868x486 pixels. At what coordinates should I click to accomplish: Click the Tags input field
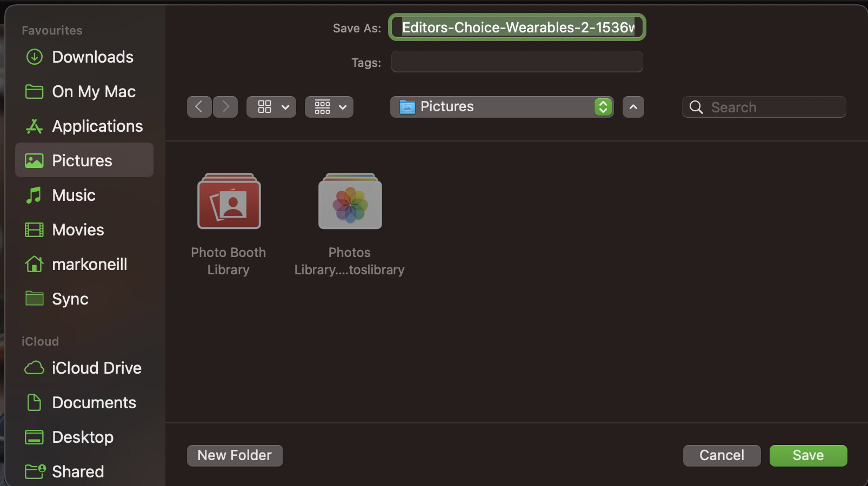pos(517,62)
